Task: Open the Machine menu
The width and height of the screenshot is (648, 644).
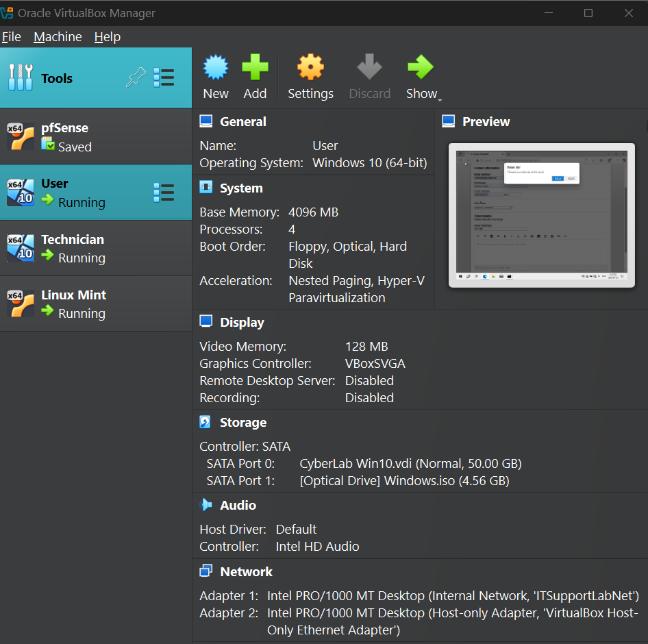Action: pos(58,37)
